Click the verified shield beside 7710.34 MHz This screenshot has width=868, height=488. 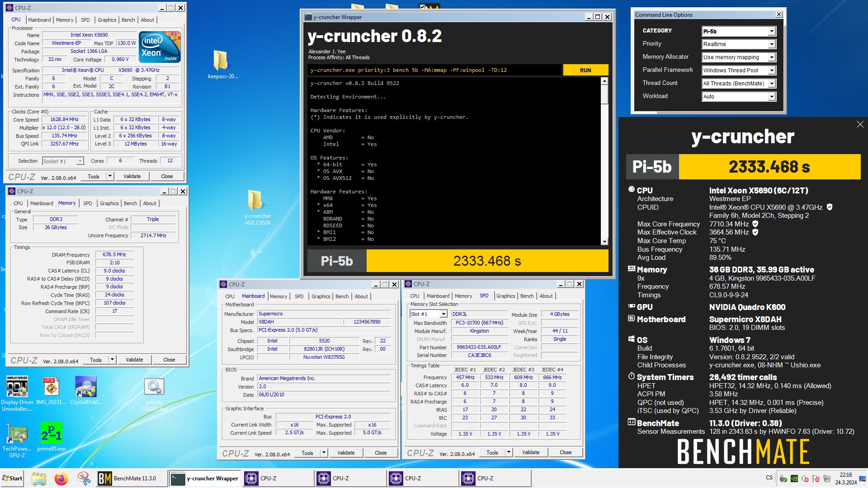[755, 224]
